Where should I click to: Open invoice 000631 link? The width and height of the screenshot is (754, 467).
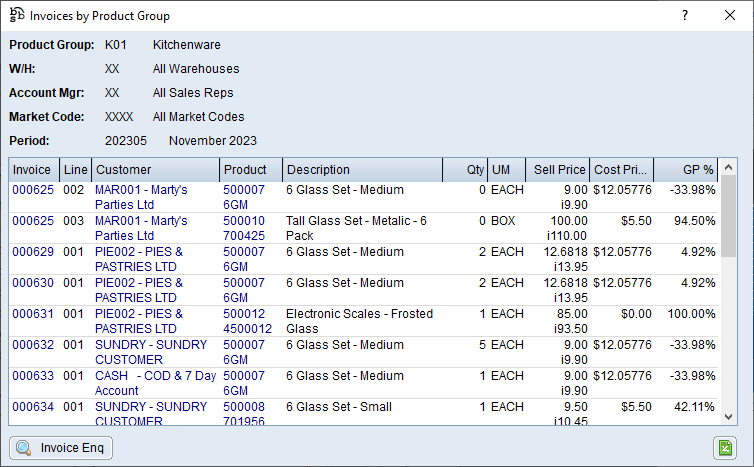pyautogui.click(x=32, y=314)
